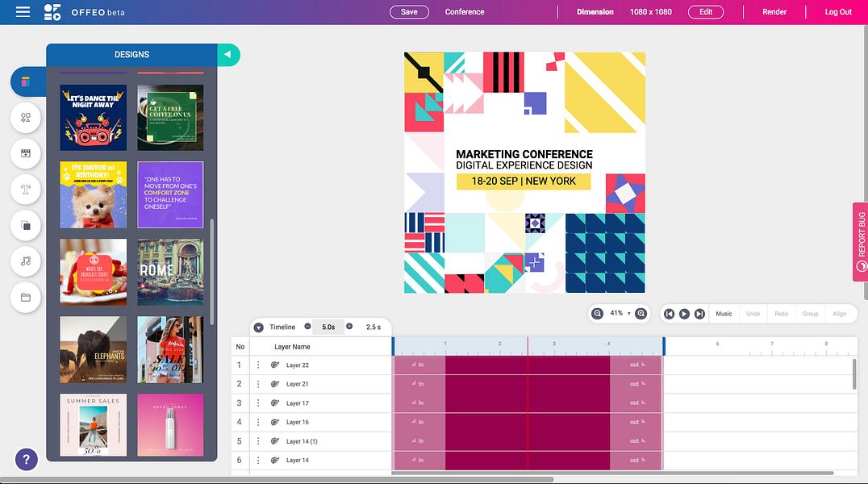
Task: Open the video clips sidebar icon
Action: pos(26,153)
